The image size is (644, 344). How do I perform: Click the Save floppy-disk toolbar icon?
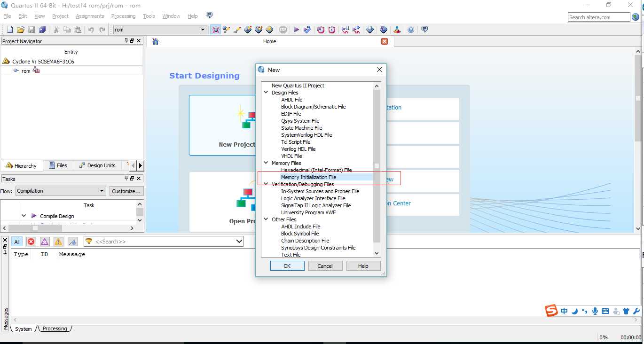tap(31, 30)
